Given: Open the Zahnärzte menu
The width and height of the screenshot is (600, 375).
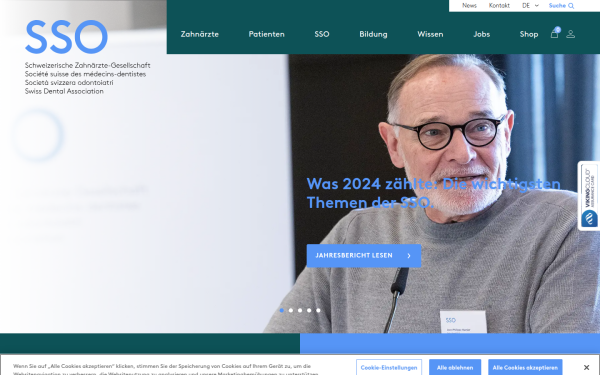Looking at the screenshot, I should [200, 34].
